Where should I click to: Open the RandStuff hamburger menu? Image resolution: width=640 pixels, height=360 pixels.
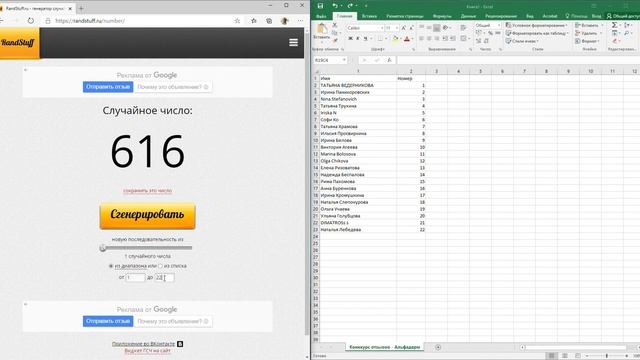pos(293,42)
